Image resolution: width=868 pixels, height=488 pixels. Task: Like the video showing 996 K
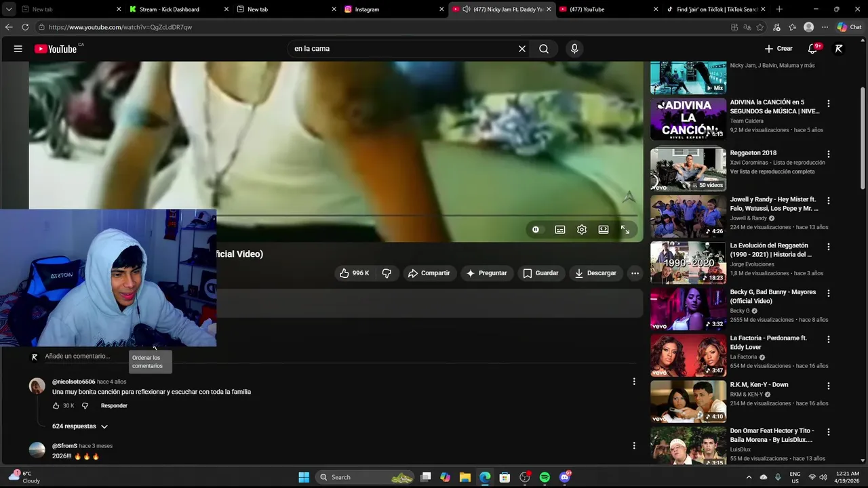(355, 273)
